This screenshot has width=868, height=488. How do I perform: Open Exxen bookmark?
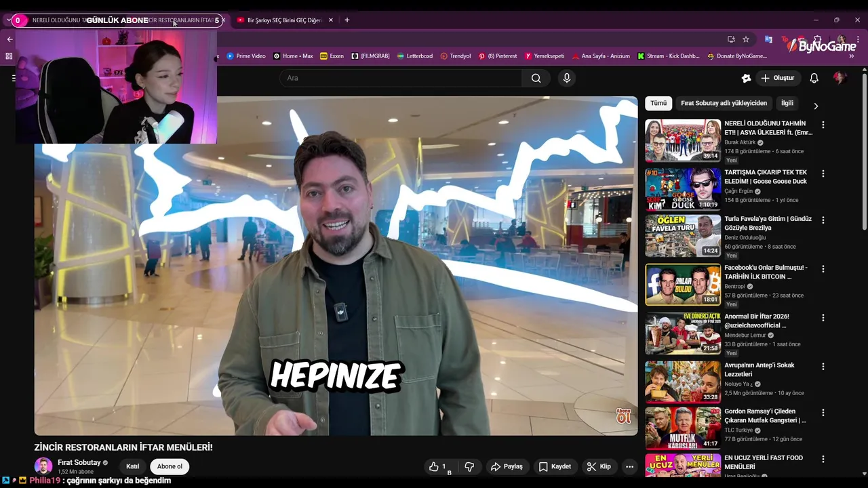point(332,56)
